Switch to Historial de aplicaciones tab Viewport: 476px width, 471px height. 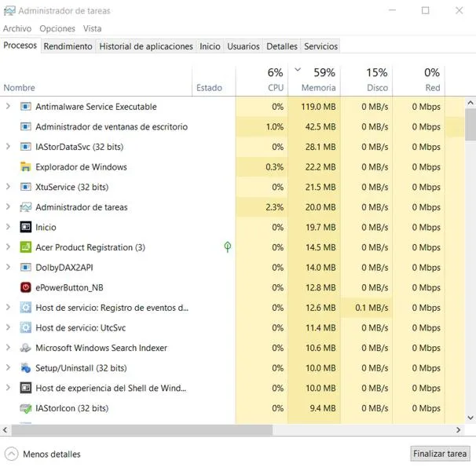click(x=146, y=46)
